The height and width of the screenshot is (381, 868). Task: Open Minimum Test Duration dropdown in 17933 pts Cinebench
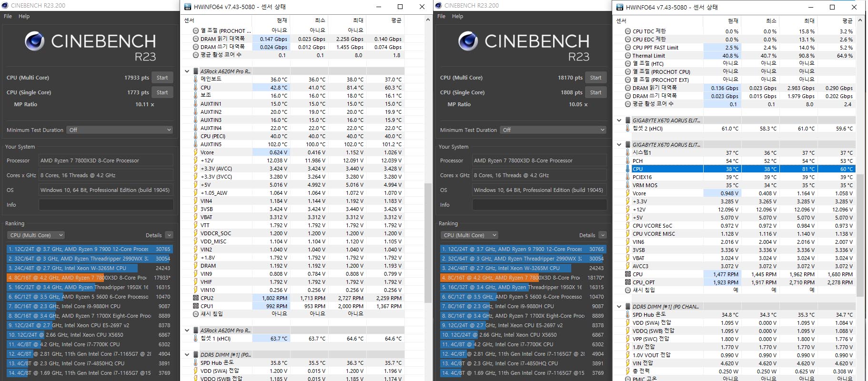click(x=119, y=130)
